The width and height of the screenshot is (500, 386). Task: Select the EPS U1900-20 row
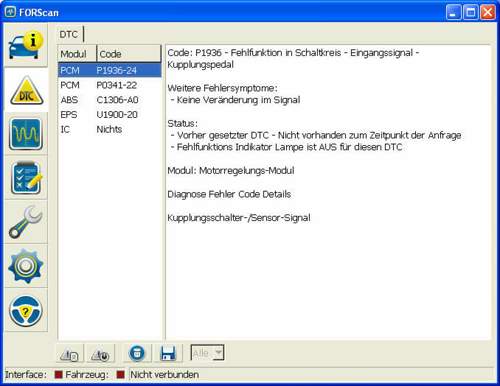pos(110,115)
